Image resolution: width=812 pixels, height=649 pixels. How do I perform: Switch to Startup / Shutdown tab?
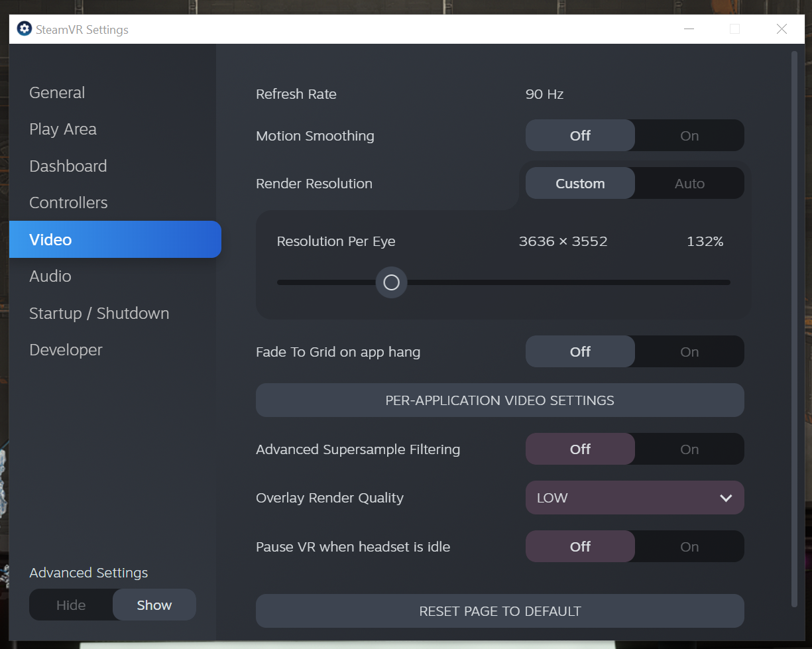pyautogui.click(x=99, y=314)
